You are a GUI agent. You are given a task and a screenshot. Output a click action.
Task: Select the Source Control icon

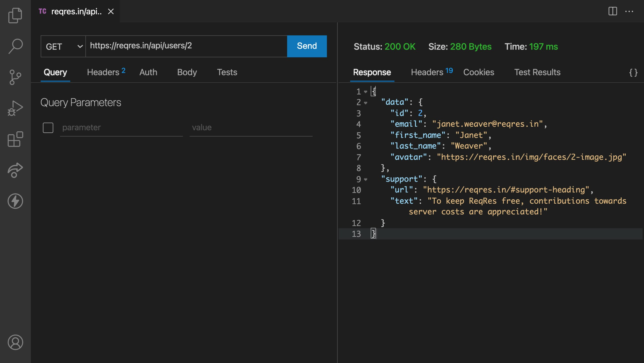coord(16,77)
